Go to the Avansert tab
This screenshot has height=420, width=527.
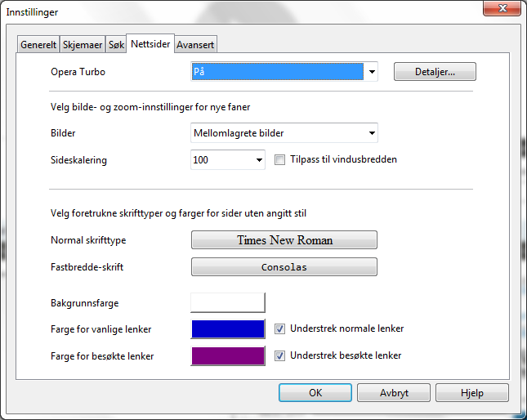point(196,46)
